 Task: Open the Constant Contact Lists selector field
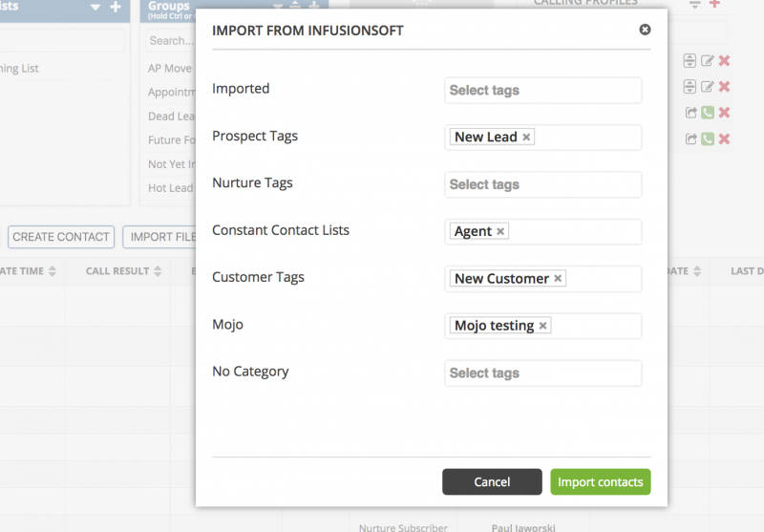(542, 231)
